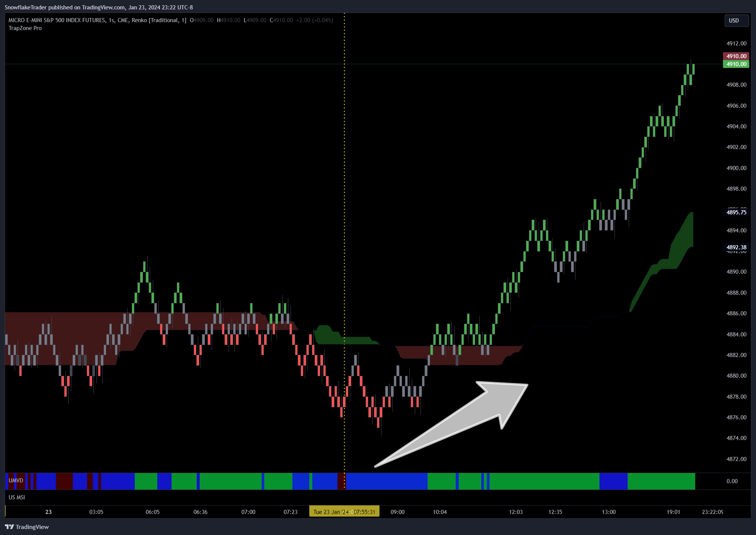The width and height of the screenshot is (756, 535).
Task: Click the 12:35 time axis label
Action: pyautogui.click(x=555, y=512)
